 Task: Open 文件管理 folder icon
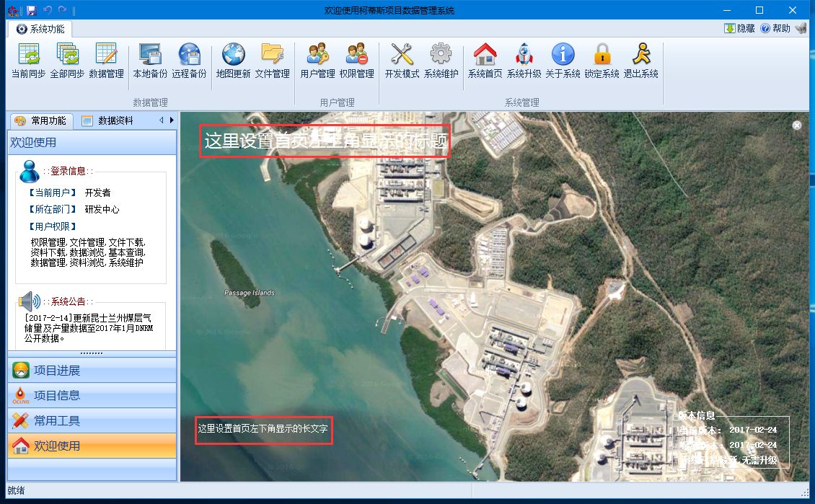[x=273, y=56]
